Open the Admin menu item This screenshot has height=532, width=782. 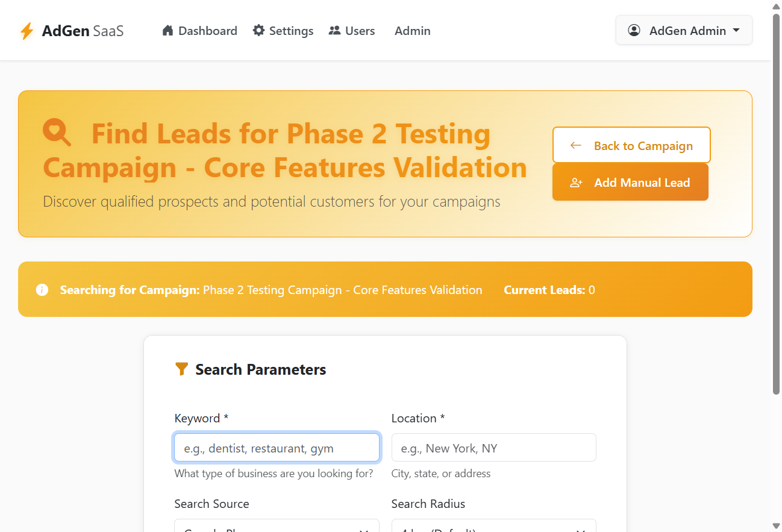(x=413, y=31)
